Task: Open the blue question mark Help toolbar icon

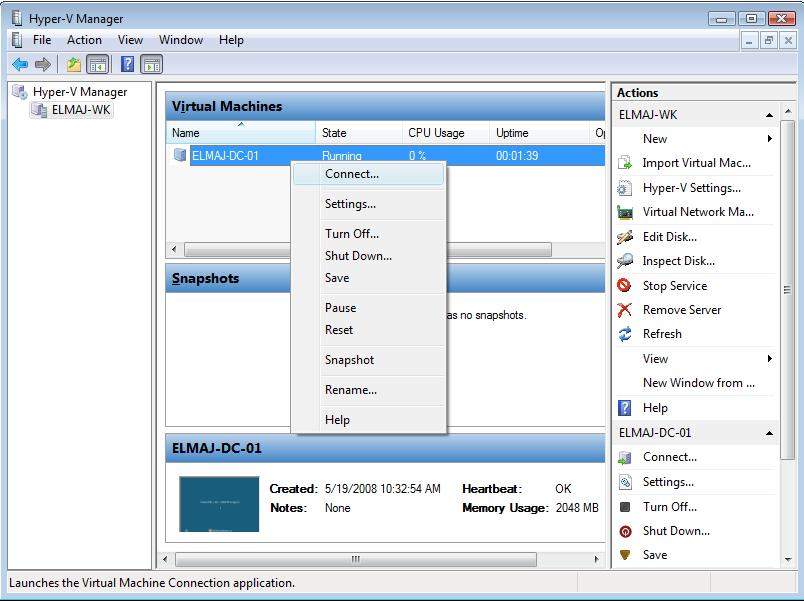Action: [x=127, y=64]
